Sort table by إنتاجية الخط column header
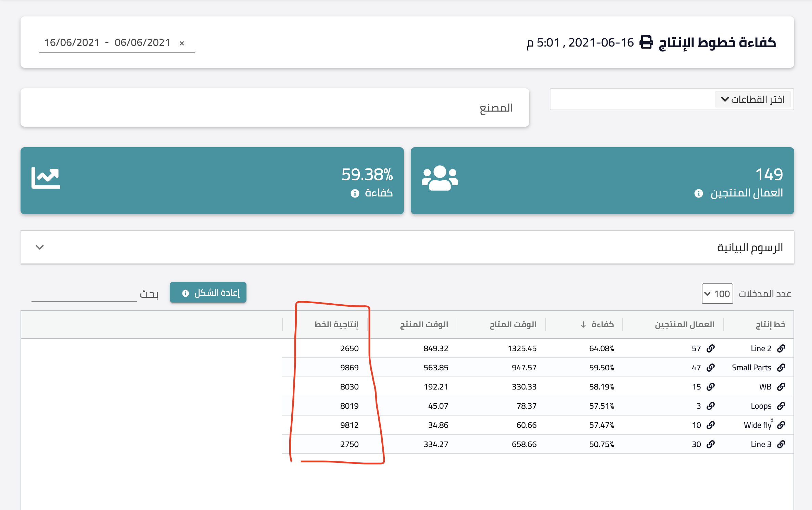812x510 pixels. [x=337, y=324]
